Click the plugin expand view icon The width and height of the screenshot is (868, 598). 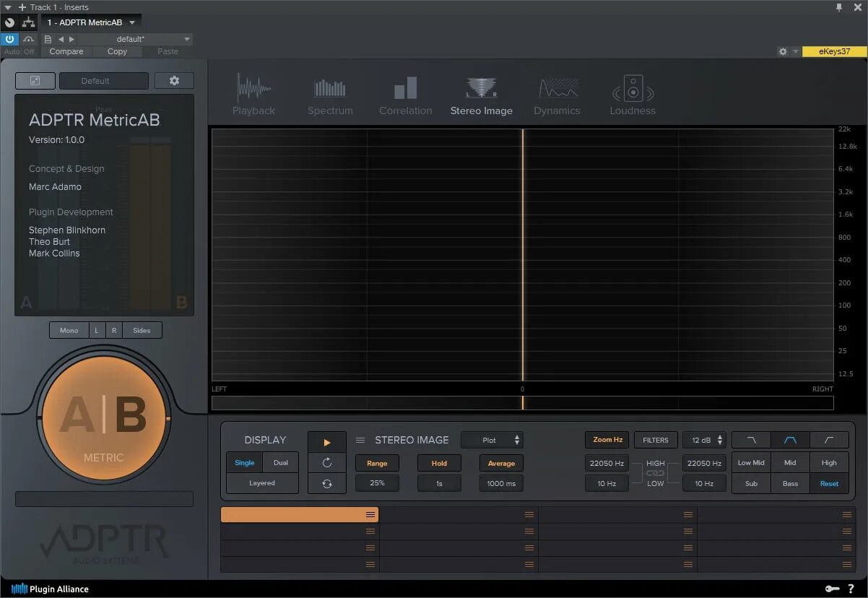pyautogui.click(x=35, y=81)
